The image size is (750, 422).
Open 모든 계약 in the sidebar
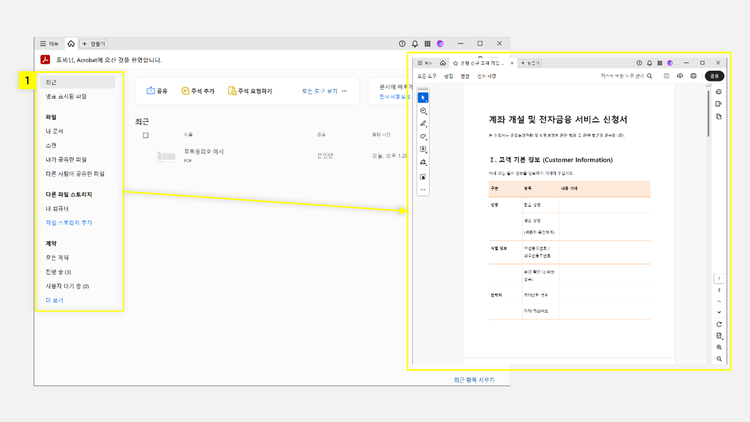click(57, 257)
